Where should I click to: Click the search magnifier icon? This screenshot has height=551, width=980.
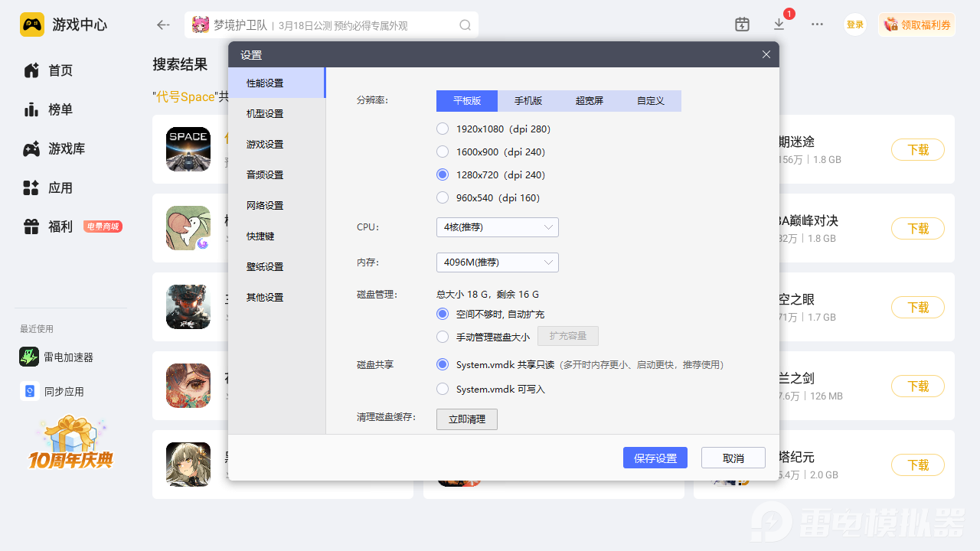(465, 24)
